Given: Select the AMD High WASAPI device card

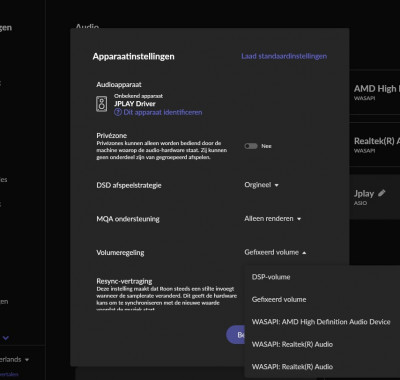Looking at the screenshot, I should [x=375, y=92].
